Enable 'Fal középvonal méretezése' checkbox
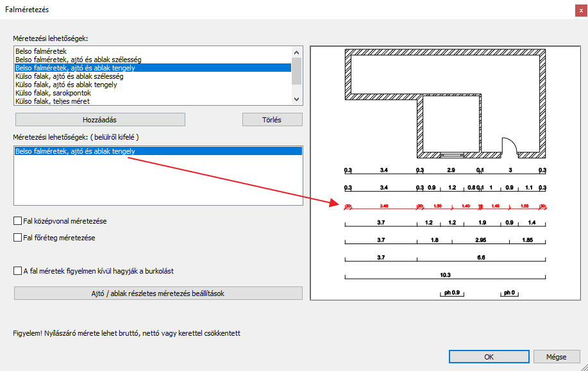 click(x=18, y=221)
